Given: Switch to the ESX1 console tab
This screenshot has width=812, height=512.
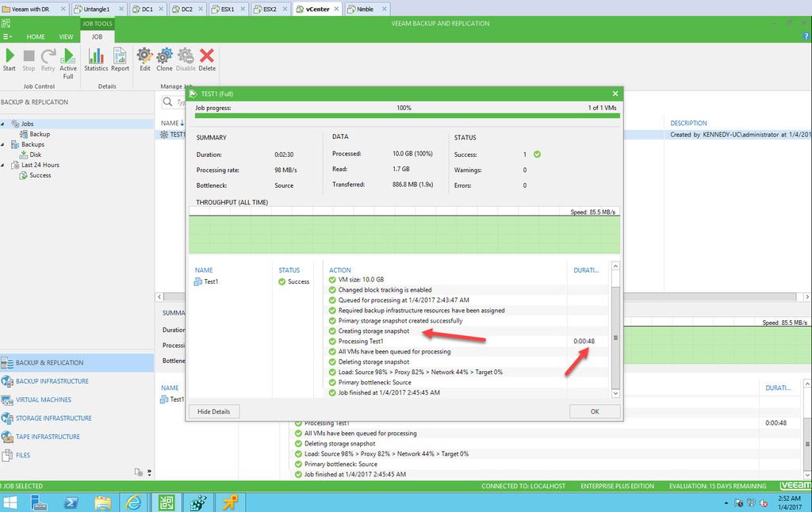Looking at the screenshot, I should (228, 10).
